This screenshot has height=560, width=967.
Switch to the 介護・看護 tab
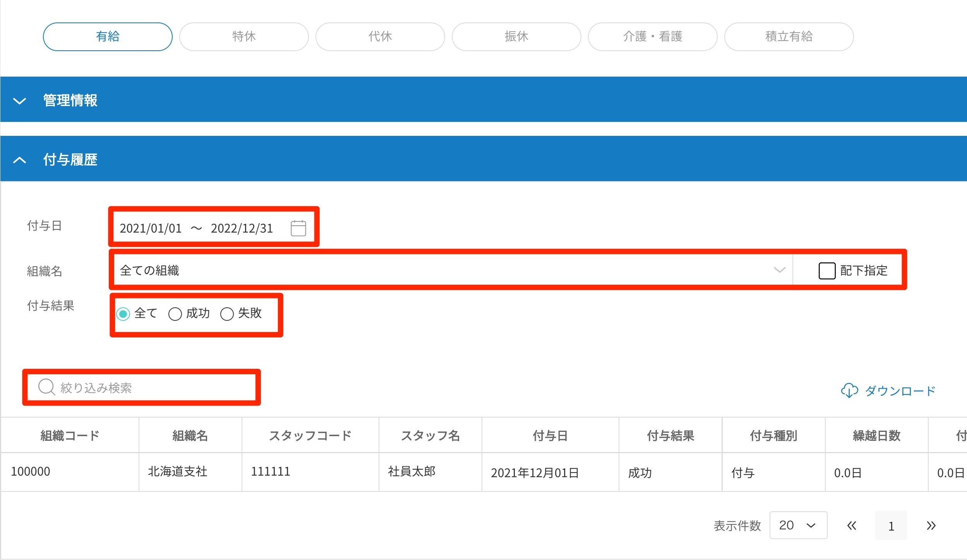[652, 36]
